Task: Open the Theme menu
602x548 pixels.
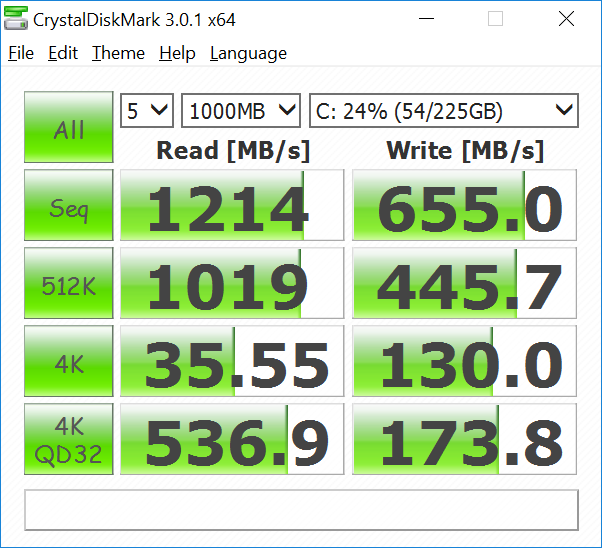Action: [118, 53]
